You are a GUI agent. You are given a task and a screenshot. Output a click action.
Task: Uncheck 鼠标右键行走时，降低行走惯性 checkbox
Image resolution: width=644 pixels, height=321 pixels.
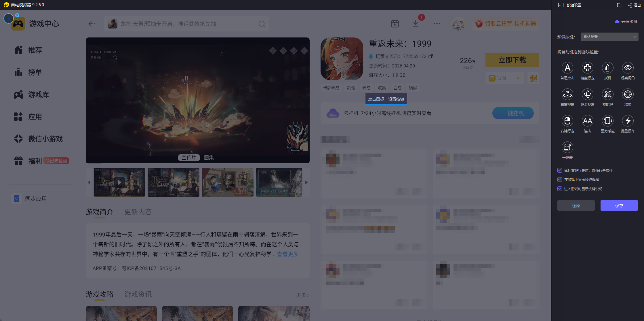pos(560,170)
